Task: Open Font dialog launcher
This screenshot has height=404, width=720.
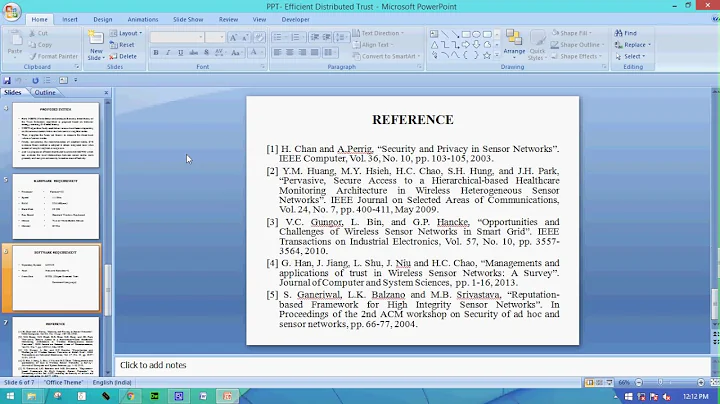Action: [x=263, y=67]
